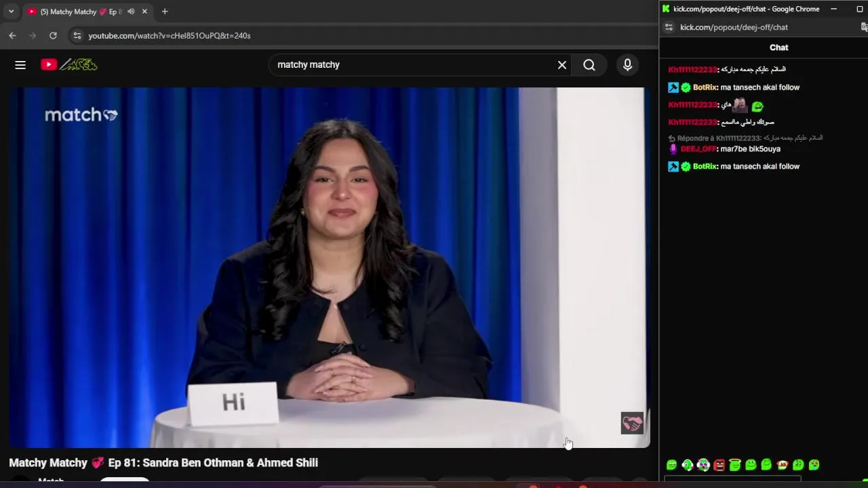Open Chrome's tab search dropdown arrow
Screen dimensions: 868x488
[11, 12]
